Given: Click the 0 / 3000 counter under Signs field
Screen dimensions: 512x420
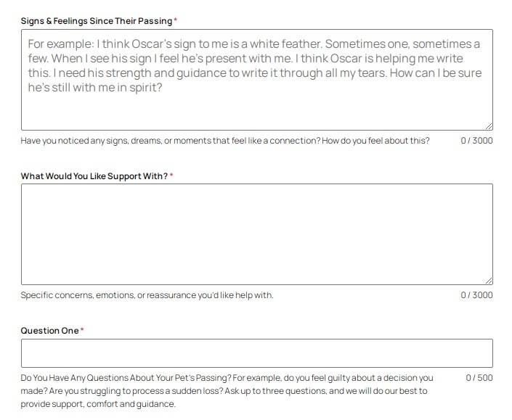Looking at the screenshot, I should 476,141.
